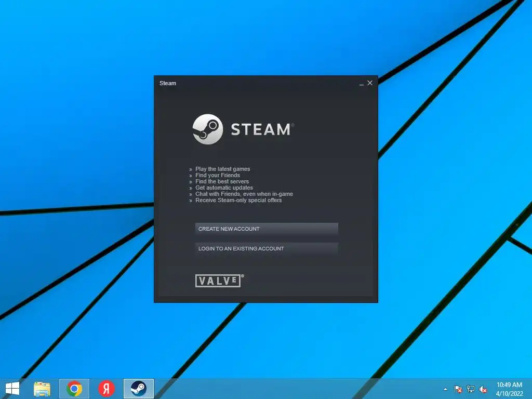Image resolution: width=532 pixels, height=399 pixels.
Task: Click the Steam logo in the dialog
Action: click(x=243, y=129)
